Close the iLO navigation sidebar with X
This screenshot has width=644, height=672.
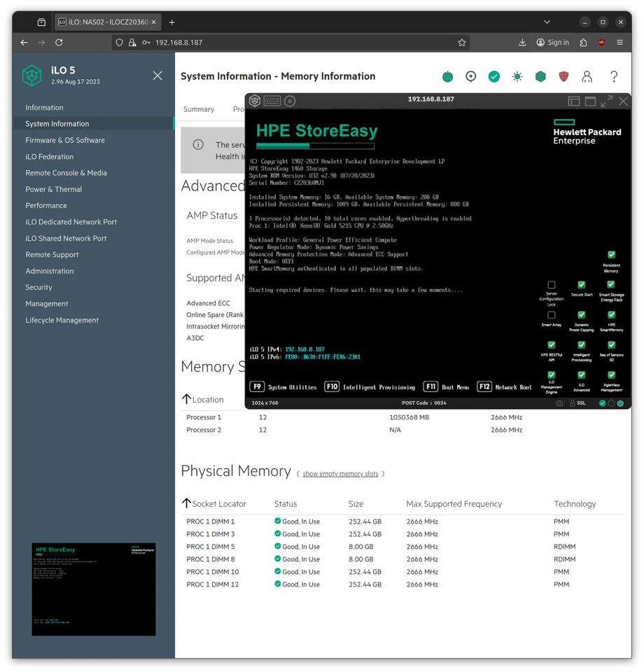pos(157,76)
